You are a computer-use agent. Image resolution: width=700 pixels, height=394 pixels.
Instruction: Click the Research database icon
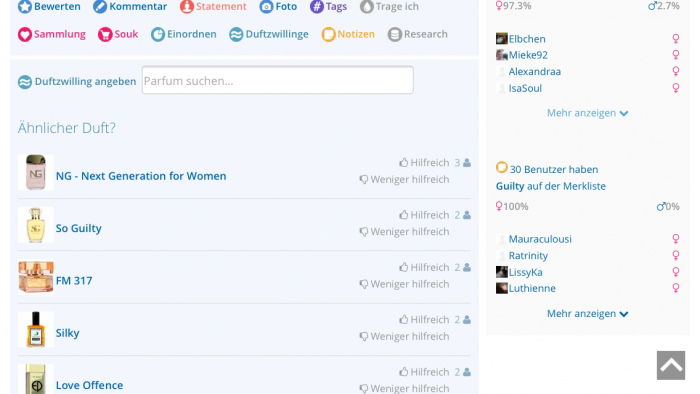click(x=395, y=34)
